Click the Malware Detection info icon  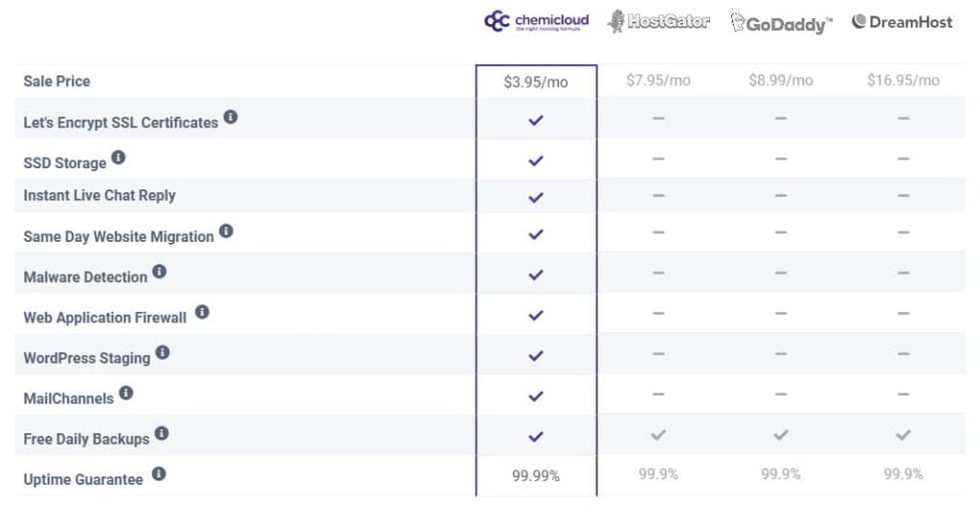point(159,272)
